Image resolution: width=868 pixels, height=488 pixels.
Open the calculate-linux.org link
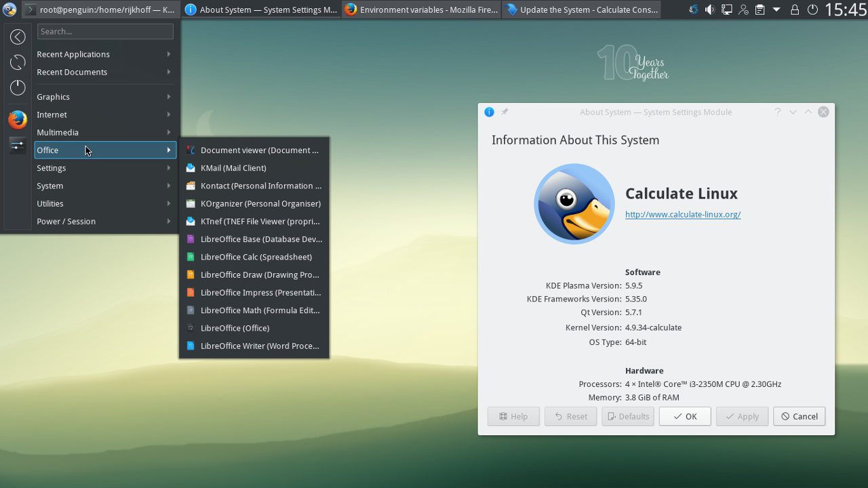point(683,214)
